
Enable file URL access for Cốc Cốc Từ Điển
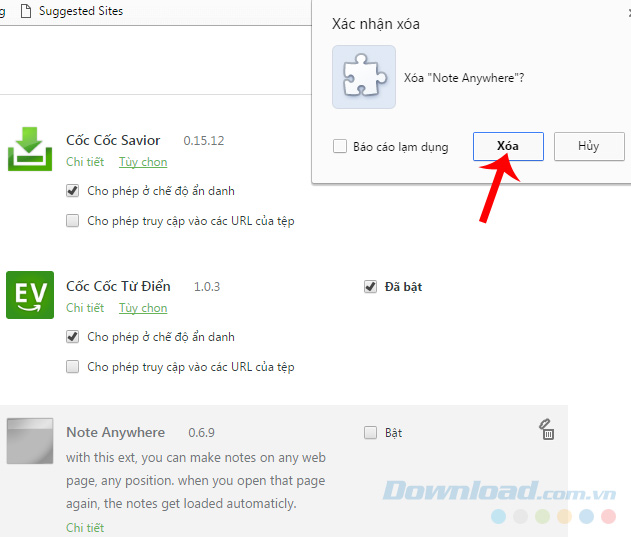point(72,367)
